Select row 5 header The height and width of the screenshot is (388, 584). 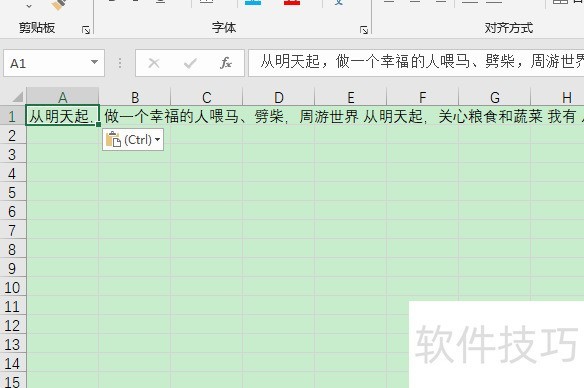point(12,193)
